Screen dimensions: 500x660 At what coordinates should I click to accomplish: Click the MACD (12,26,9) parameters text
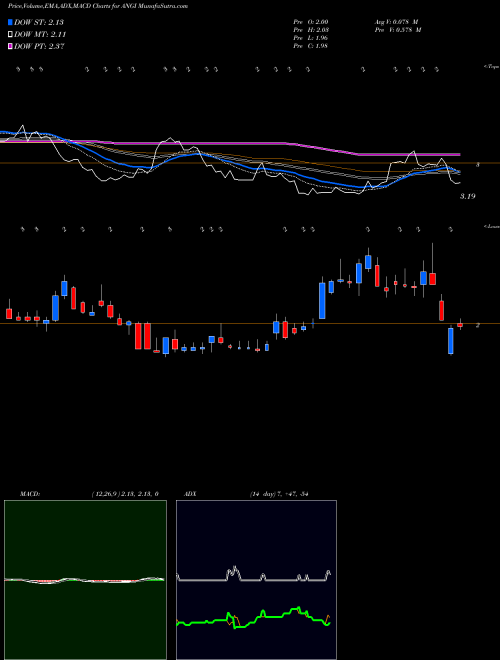(125, 494)
